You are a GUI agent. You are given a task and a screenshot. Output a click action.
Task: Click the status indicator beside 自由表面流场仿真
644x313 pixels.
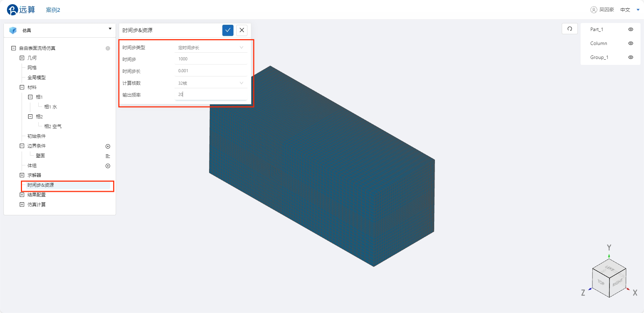(108, 49)
